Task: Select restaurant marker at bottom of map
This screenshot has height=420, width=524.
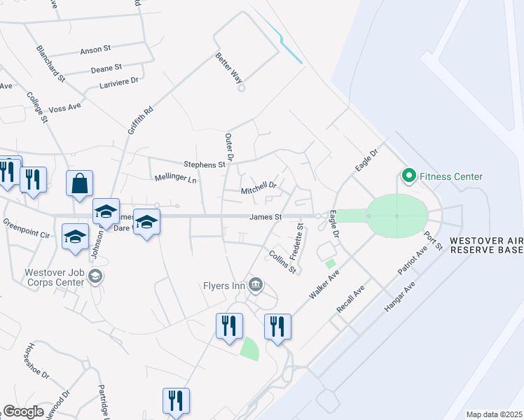Action: (176, 403)
